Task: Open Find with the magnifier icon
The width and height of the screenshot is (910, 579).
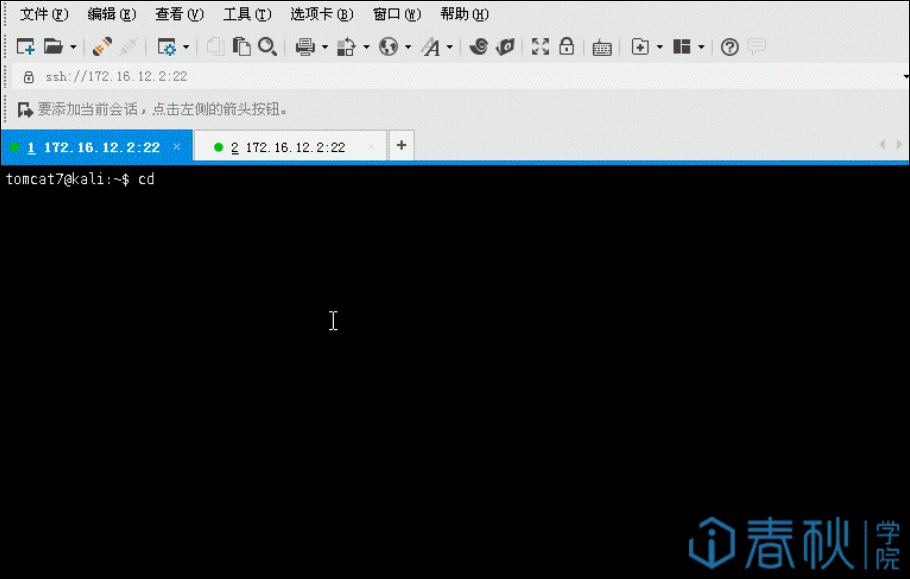Action: pyautogui.click(x=267, y=47)
